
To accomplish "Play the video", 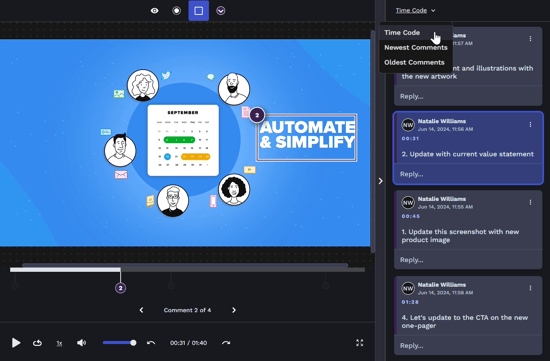I will (x=16, y=343).
